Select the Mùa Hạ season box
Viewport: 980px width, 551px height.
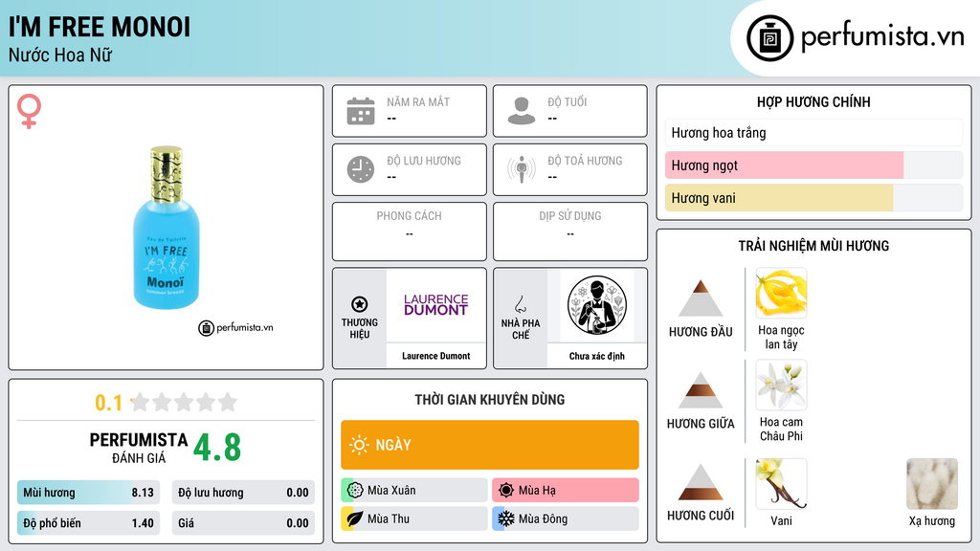pyautogui.click(x=565, y=491)
